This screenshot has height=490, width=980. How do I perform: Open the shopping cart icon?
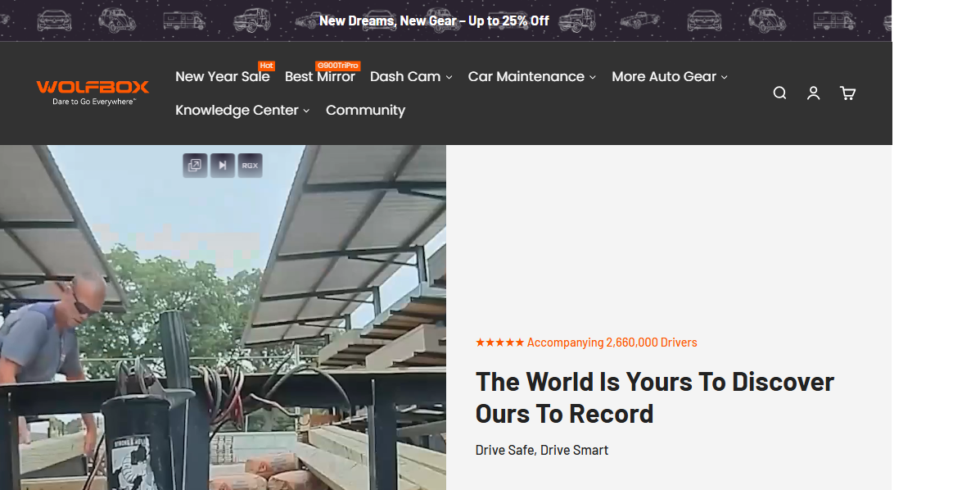847,93
